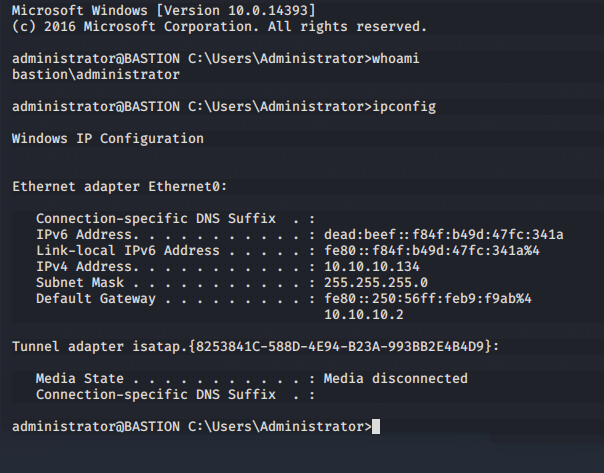Click the whoami command text
This screenshot has height=473, width=604.
[395, 59]
